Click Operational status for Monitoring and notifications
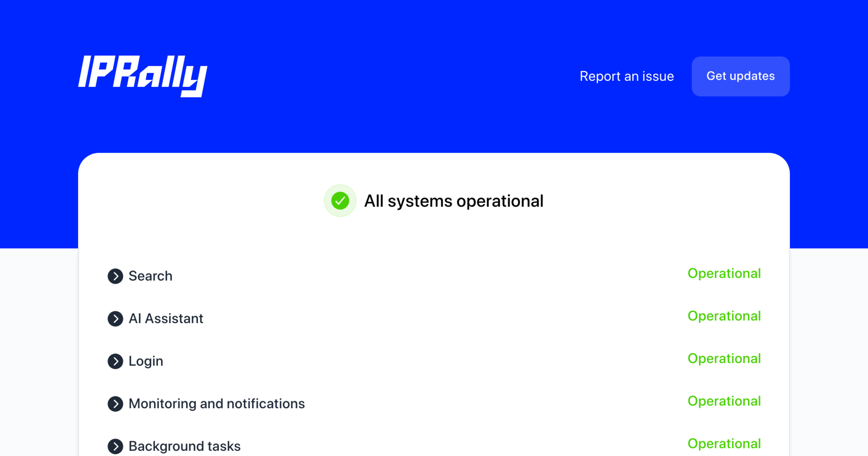 (x=724, y=401)
